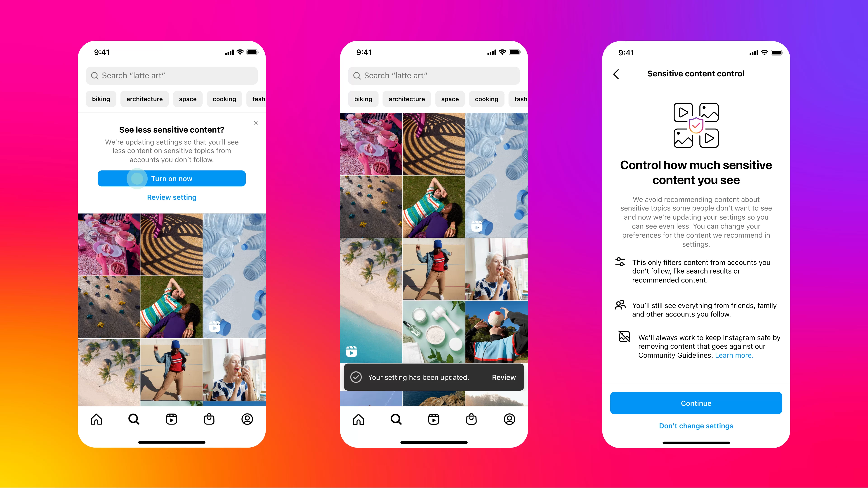
Task: Click the Search icon in bottom navigation
Action: [134, 419]
